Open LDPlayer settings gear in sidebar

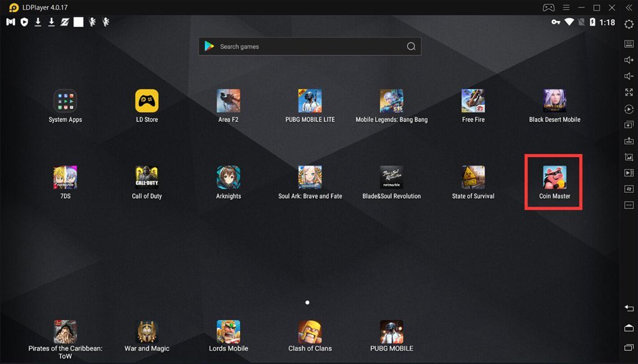pyautogui.click(x=629, y=24)
